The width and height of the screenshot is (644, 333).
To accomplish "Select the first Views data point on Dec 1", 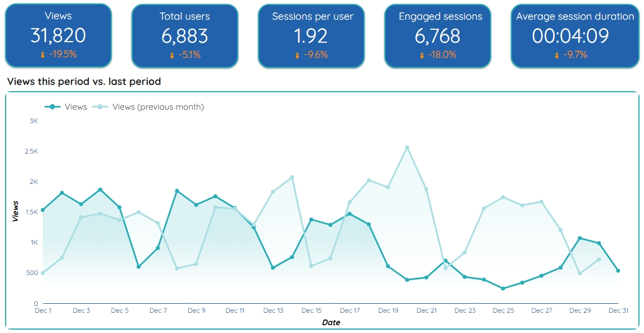I will click(x=43, y=210).
